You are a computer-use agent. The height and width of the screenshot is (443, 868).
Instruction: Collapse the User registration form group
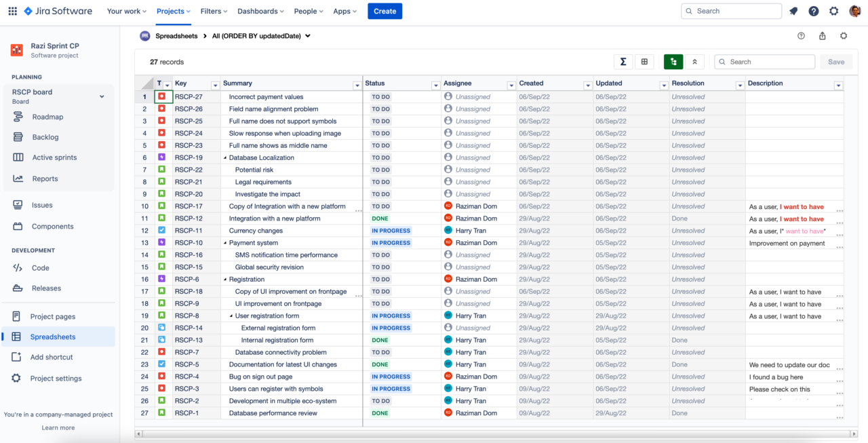click(230, 315)
